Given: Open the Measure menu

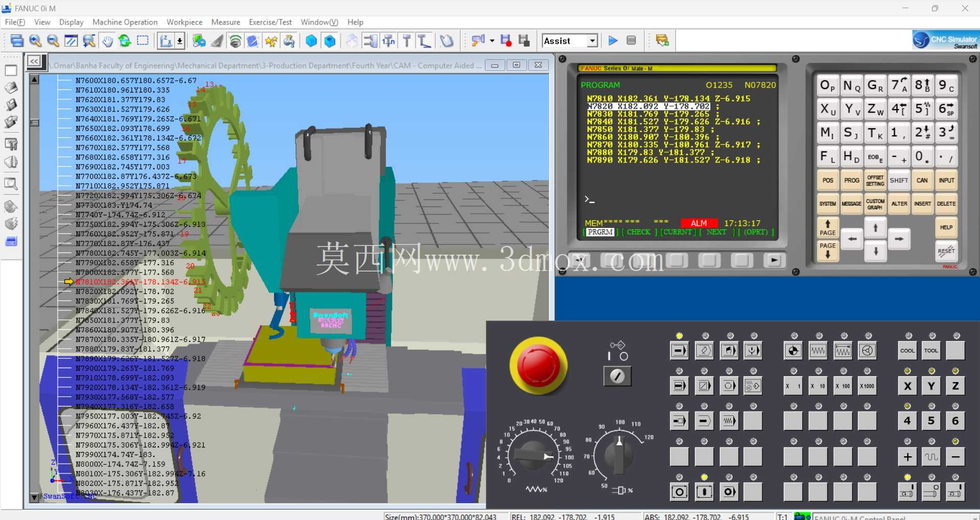Looking at the screenshot, I should coord(225,22).
